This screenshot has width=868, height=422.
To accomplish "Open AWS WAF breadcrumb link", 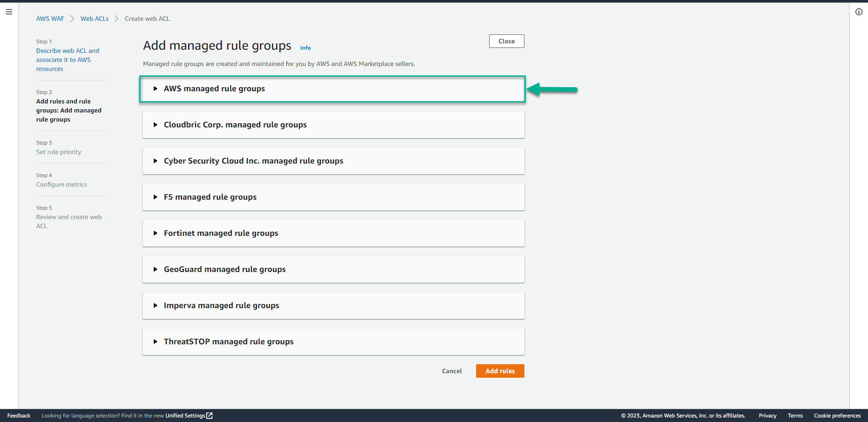I will [x=50, y=19].
